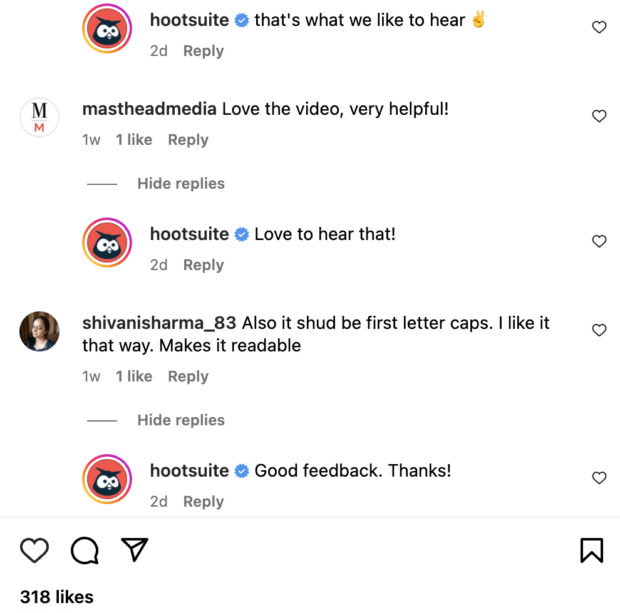Like Hootsuite's "Good feedback. Thanks!" reply
This screenshot has width=620, height=613.
599,478
